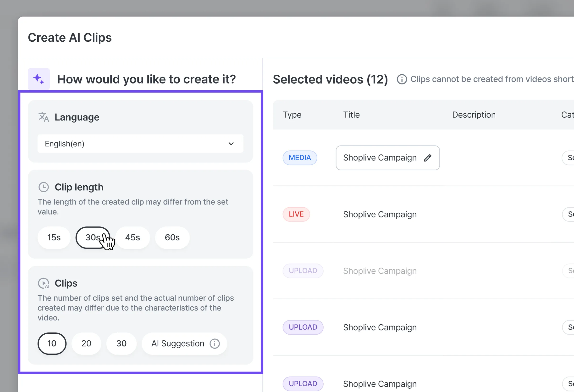Choose the 60s clip length option
Screen dimensions: 574x392
point(172,238)
